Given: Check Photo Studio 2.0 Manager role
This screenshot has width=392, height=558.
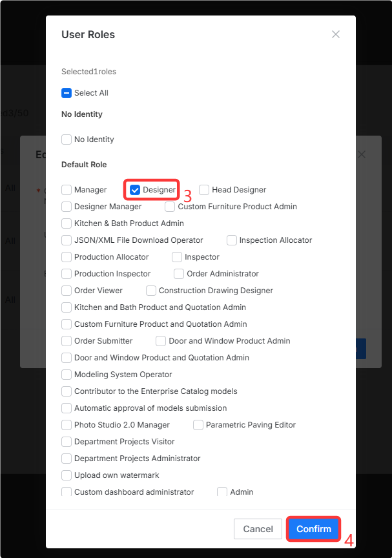Looking at the screenshot, I should click(x=67, y=425).
